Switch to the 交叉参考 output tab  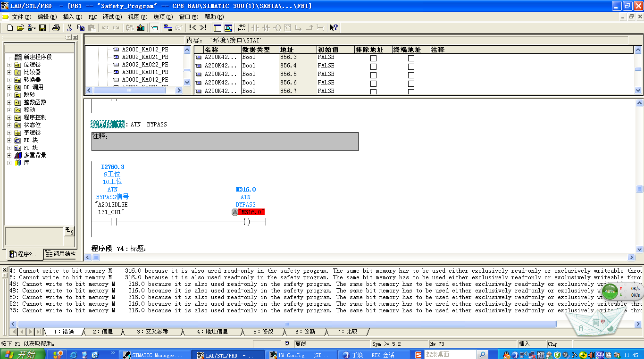point(152,332)
